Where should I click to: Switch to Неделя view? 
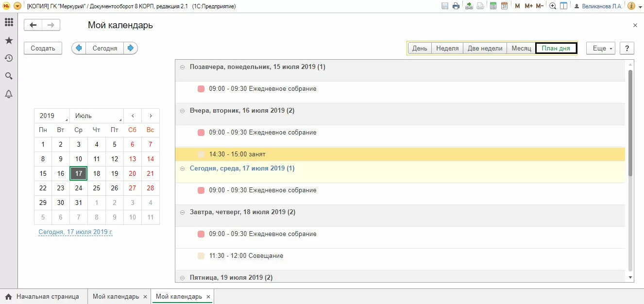click(x=447, y=48)
